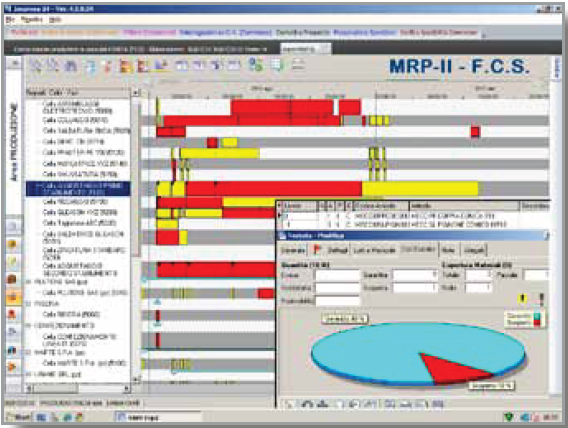The height and width of the screenshot is (428, 568).
Task: Click the red arrows toolbar icon
Action: point(108,66)
